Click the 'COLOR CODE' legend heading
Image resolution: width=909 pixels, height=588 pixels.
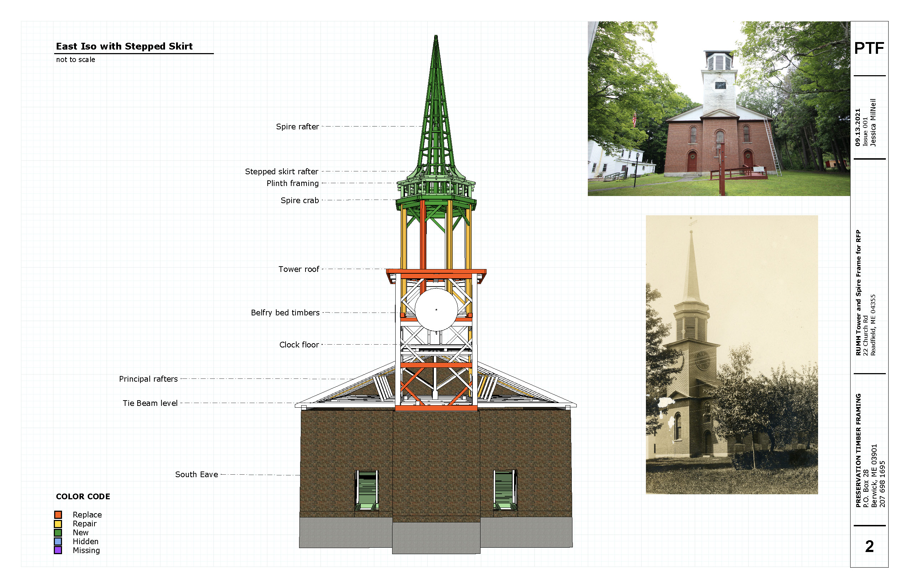pos(83,496)
